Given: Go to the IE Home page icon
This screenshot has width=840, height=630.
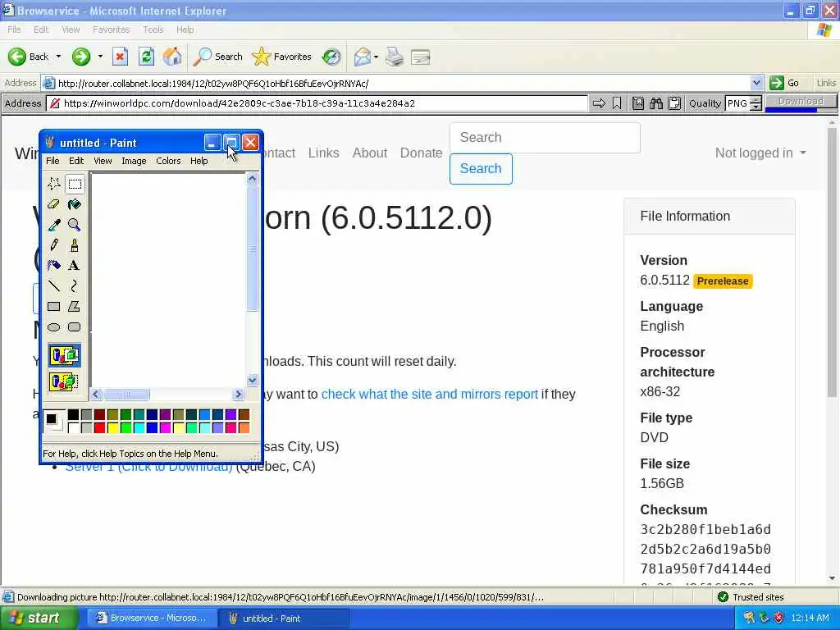Looking at the screenshot, I should [172, 57].
